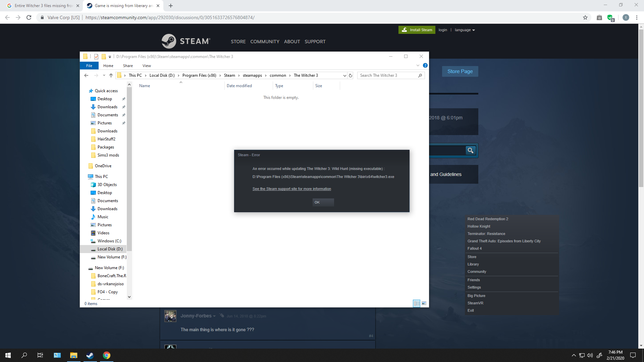This screenshot has height=362, width=644.
Task: Click Explorer back arrow
Action: pos(86,75)
